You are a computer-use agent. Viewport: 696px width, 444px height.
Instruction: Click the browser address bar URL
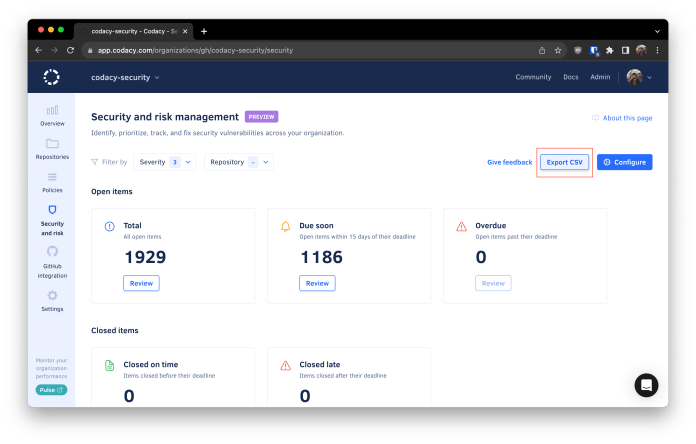click(x=195, y=51)
